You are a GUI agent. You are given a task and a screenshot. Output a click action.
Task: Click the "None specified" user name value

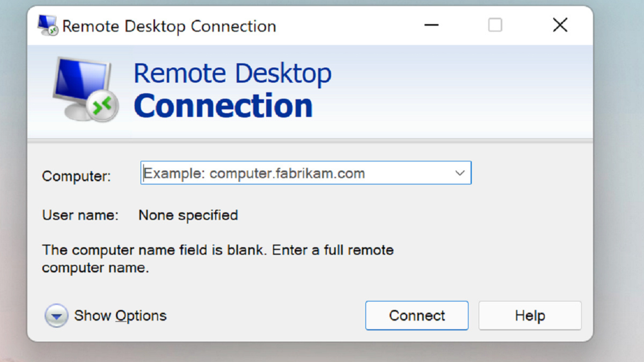click(188, 215)
